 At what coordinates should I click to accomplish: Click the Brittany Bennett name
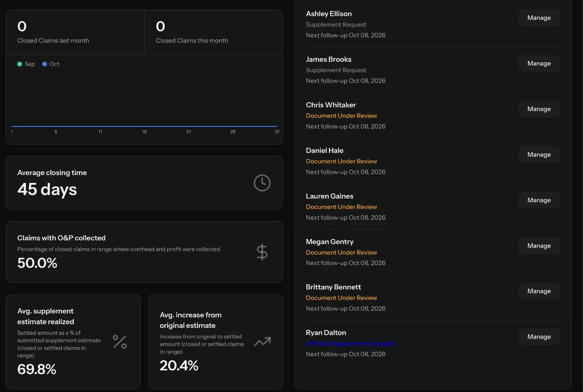tap(333, 287)
